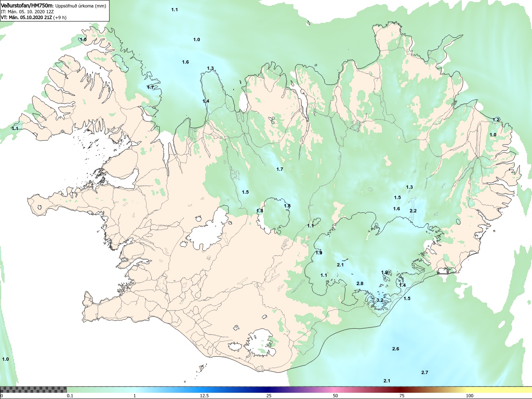Click the checkered 0 to 0.1 legend segment
532x399 pixels.
click(x=33, y=389)
